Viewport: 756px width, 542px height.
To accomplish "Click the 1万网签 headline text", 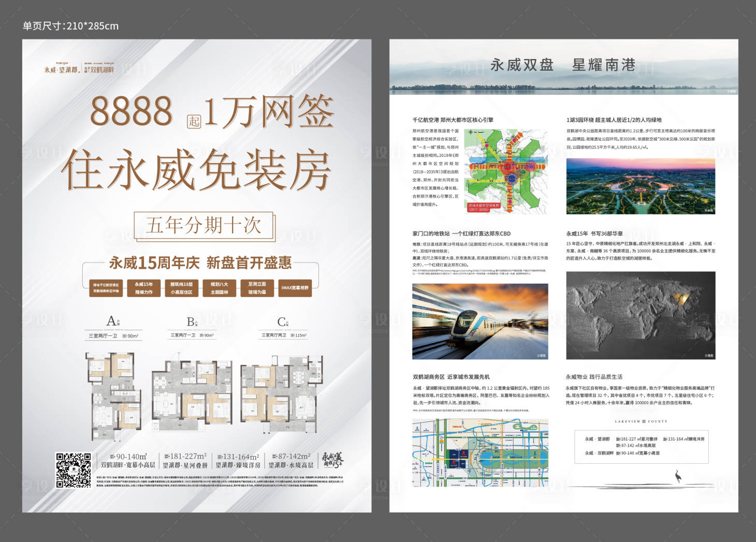I will (268, 111).
